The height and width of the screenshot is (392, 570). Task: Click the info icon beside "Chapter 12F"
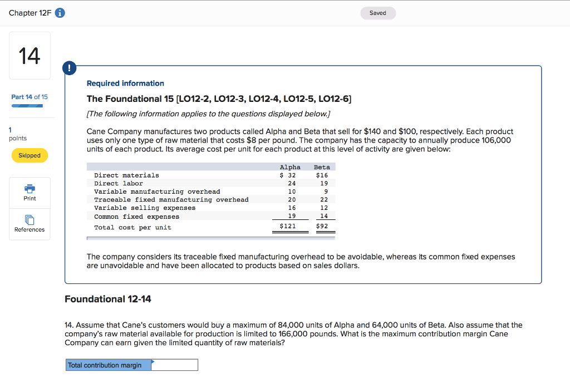(60, 12)
